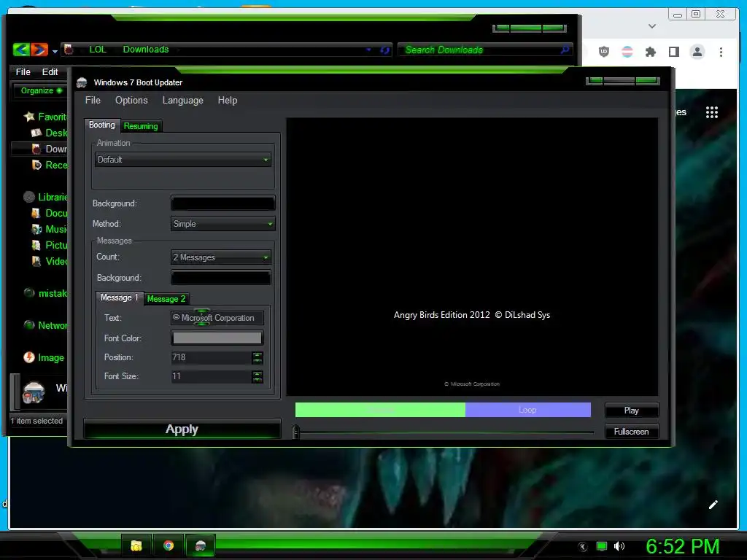The width and height of the screenshot is (747, 560).
Task: Open Chrome three-dot menu
Action: (x=721, y=52)
